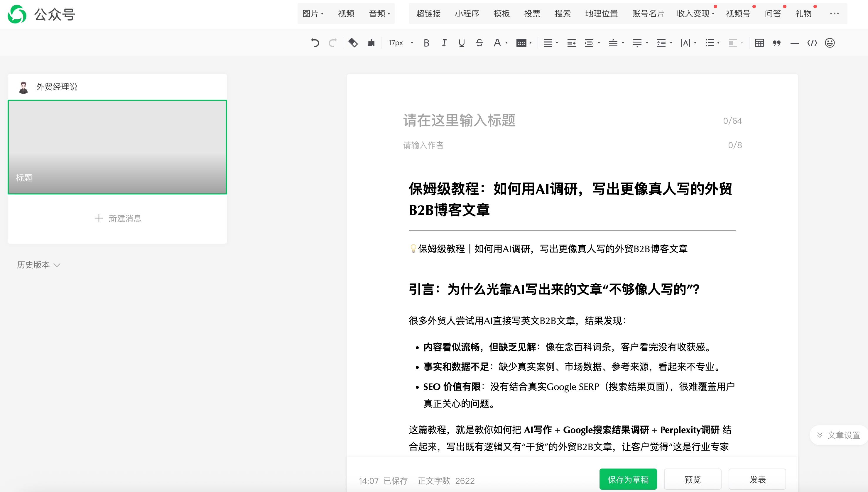Insert a table using the table icon
Image resolution: width=868 pixels, height=492 pixels.
(x=759, y=43)
